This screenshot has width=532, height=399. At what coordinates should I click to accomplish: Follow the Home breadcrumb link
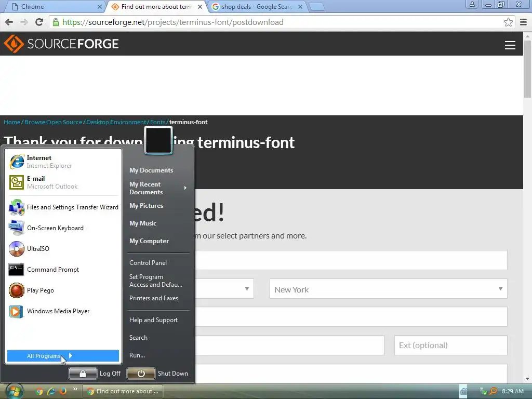[12, 122]
